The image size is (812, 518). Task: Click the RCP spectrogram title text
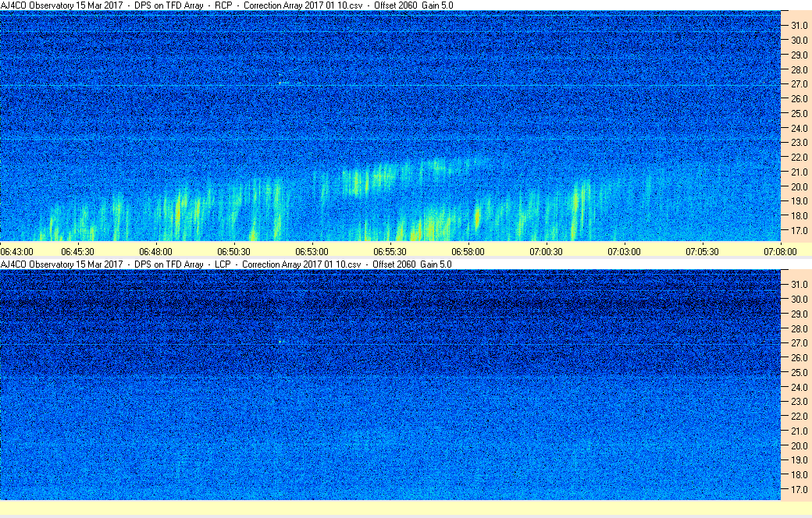pos(227,5)
